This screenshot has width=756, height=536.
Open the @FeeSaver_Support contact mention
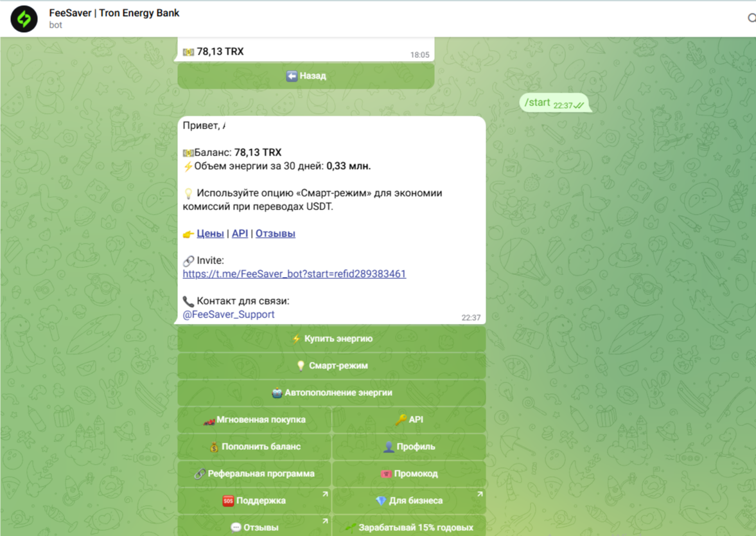pos(229,314)
